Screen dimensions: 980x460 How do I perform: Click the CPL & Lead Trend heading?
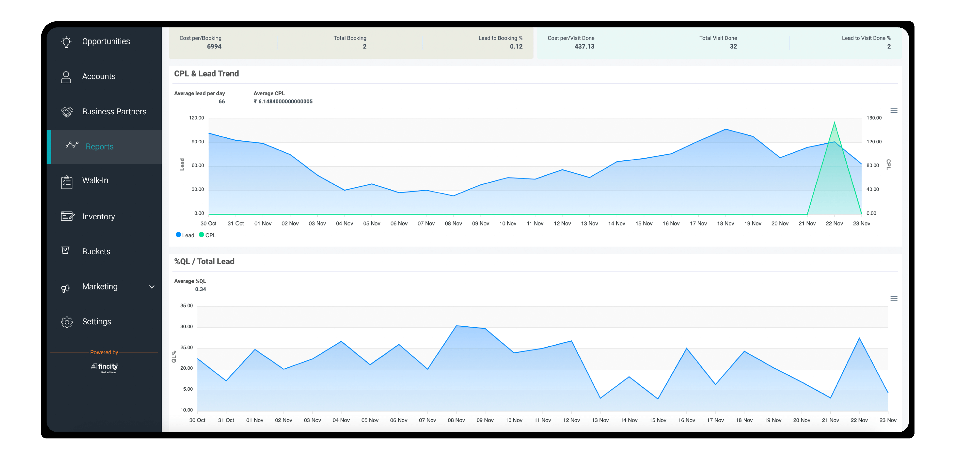click(207, 74)
